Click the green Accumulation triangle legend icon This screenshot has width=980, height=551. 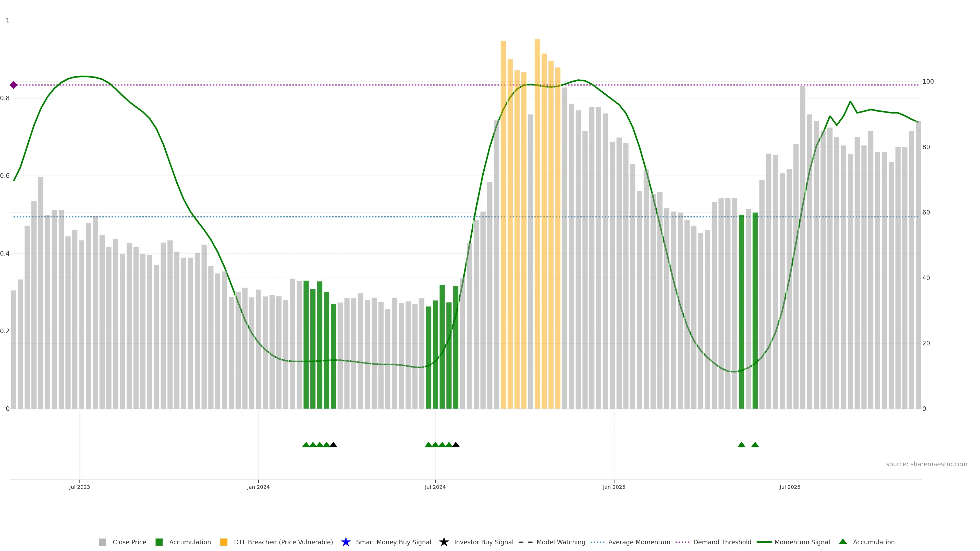843,542
